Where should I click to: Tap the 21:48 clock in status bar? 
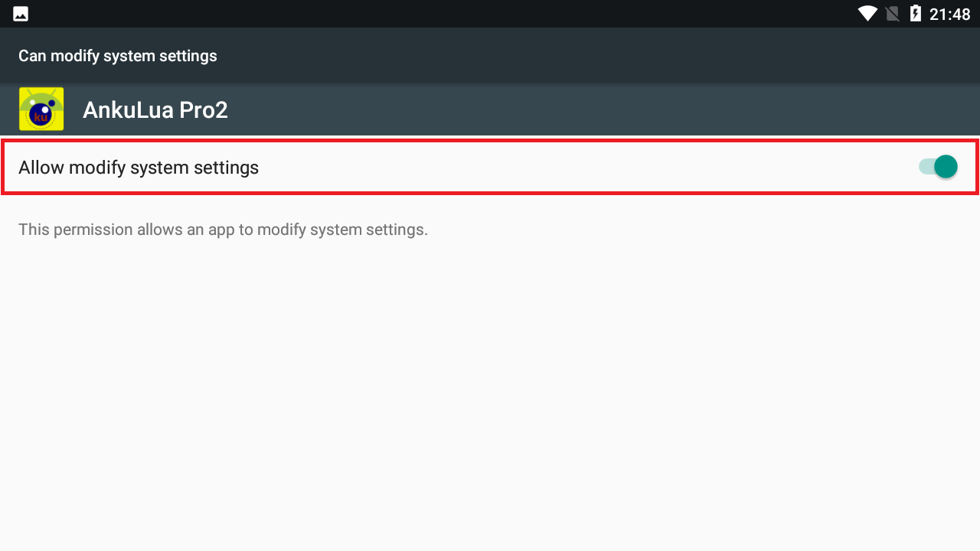tap(950, 14)
